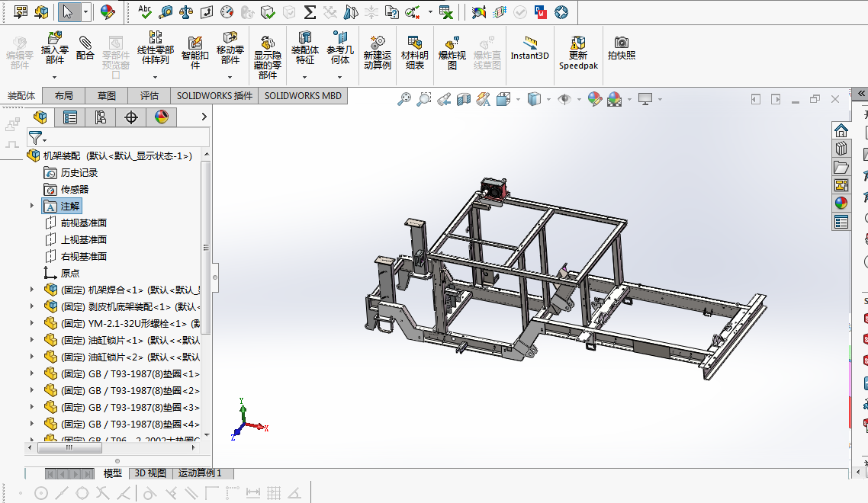
Task: Collapse the task pane with the double chevron
Action: click(861, 94)
